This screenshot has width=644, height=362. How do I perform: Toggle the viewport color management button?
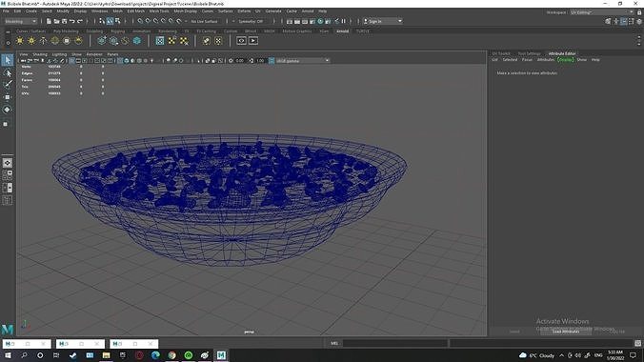(272, 60)
